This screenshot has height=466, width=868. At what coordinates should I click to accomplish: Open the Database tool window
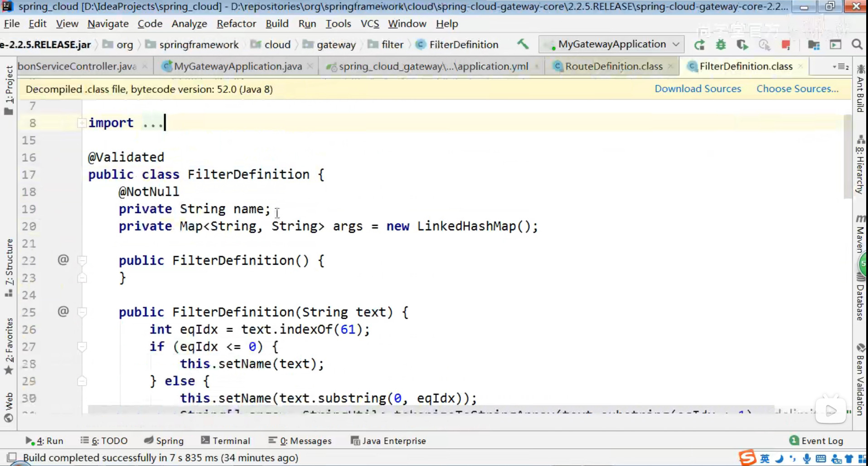860,297
